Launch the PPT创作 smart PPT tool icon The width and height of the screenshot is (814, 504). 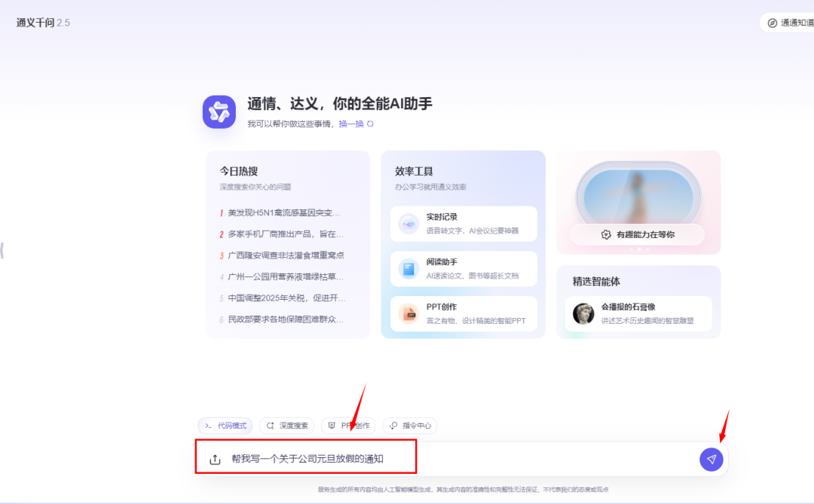(408, 314)
